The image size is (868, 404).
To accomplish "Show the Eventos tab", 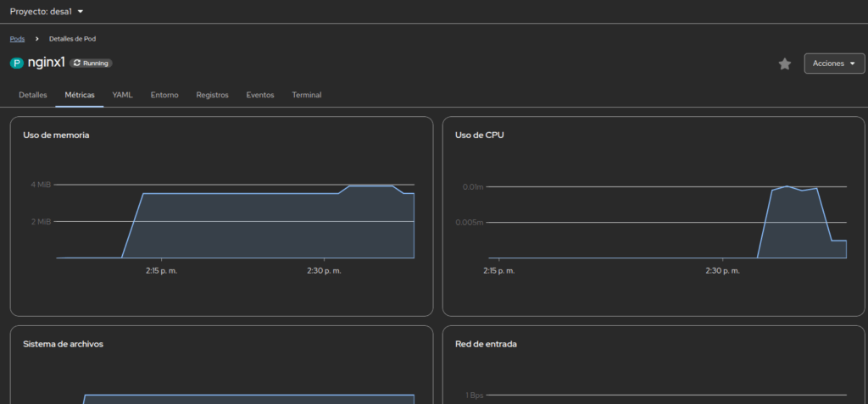I will point(260,95).
